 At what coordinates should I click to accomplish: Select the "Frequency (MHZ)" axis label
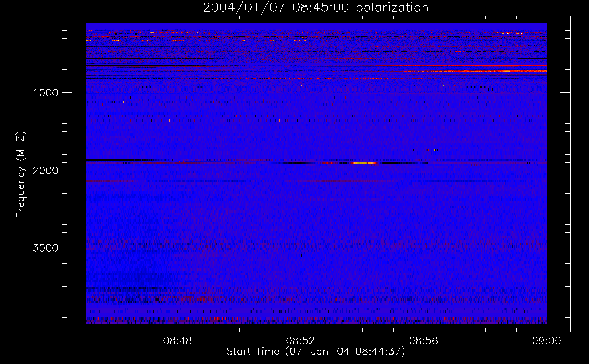tap(21, 175)
